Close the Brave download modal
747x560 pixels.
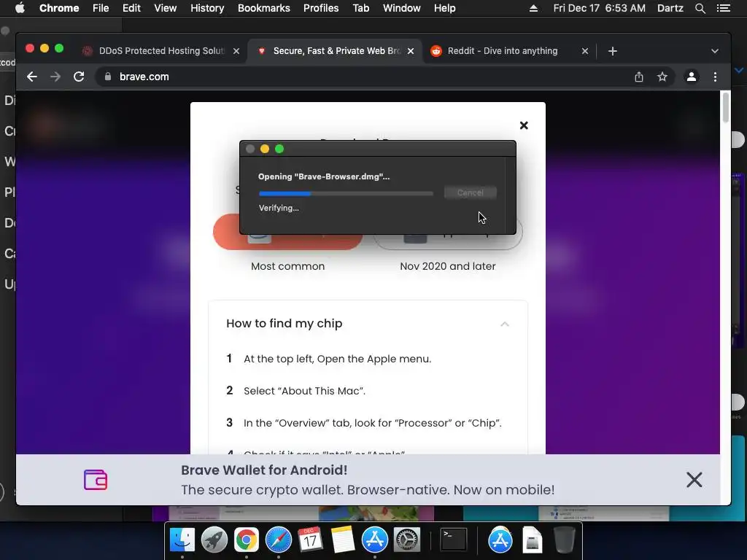click(524, 125)
